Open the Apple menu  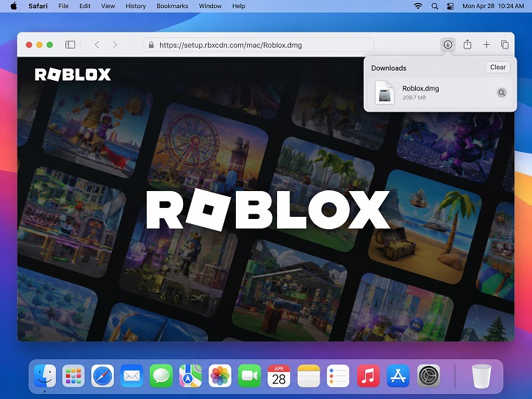coord(14,6)
